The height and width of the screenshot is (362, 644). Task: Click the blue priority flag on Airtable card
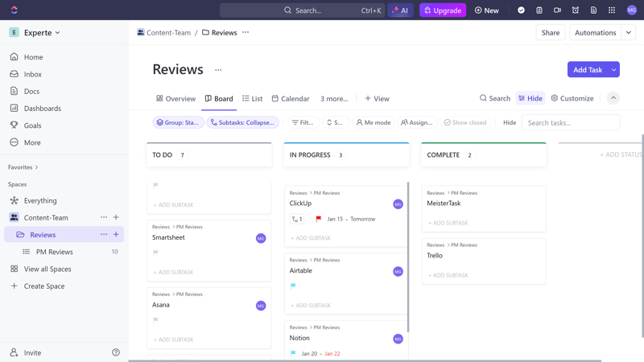coord(293,286)
